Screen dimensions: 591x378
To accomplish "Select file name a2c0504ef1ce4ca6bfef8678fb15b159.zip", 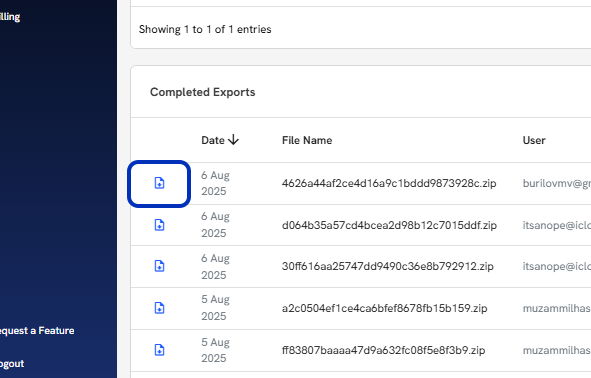I will tap(384, 308).
